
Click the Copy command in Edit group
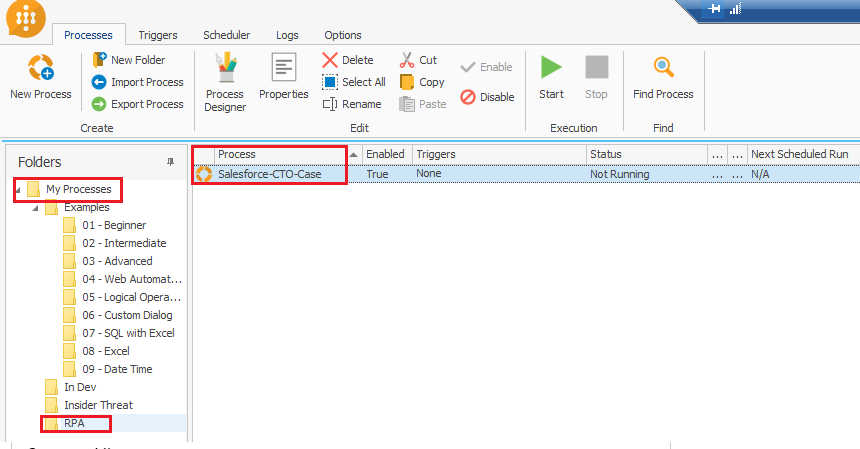422,82
